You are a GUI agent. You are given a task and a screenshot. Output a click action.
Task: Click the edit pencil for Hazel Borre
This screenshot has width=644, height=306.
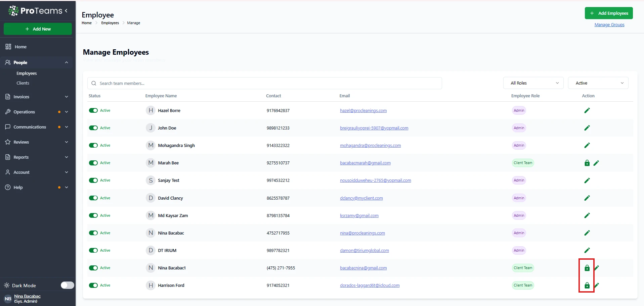(587, 110)
